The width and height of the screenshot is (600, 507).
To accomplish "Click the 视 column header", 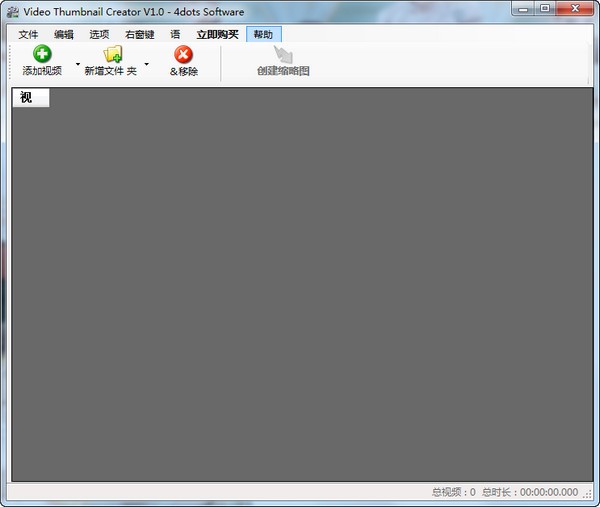I will (x=28, y=98).
